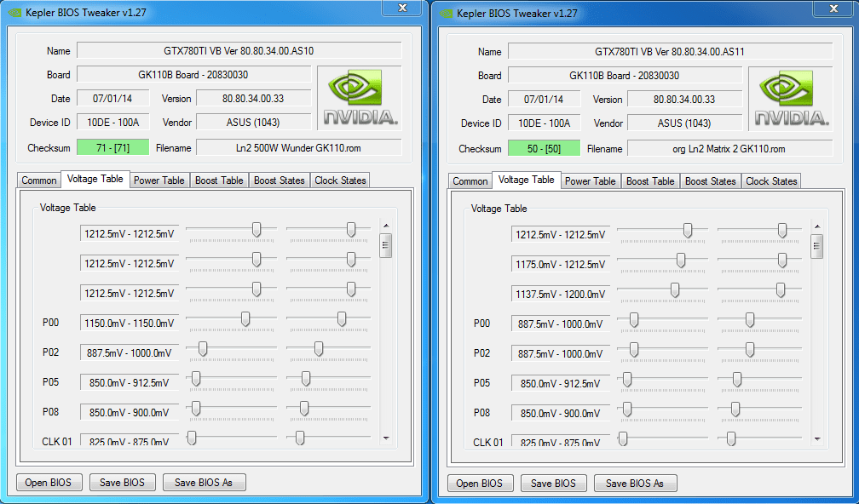Click Save BIOS in the left window

click(122, 483)
